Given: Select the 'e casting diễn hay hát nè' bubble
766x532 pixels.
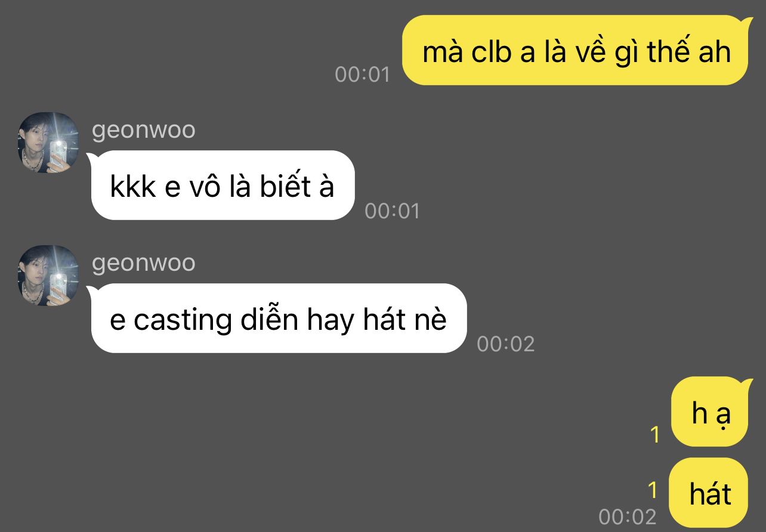Looking at the screenshot, I should (x=277, y=318).
